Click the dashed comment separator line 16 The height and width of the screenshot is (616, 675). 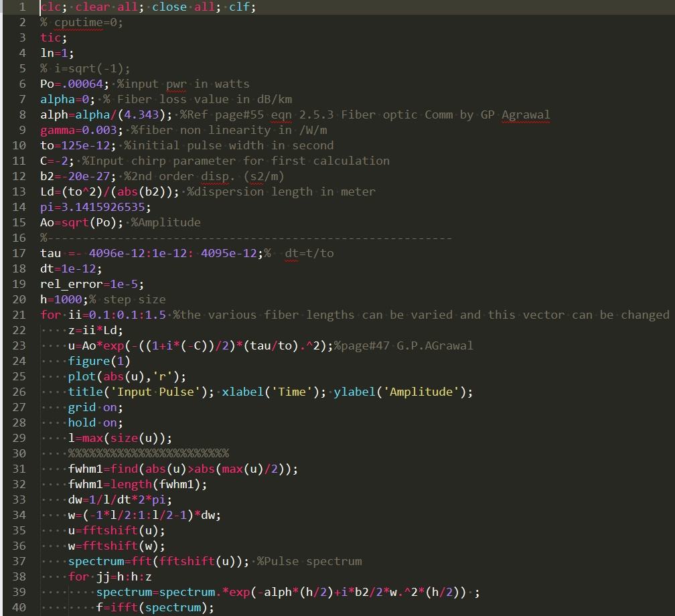(246, 238)
